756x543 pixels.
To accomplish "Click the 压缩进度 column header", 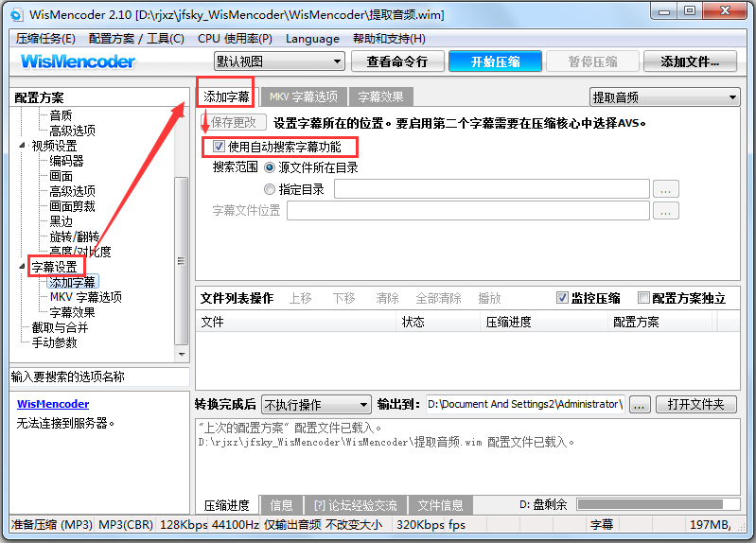I will [x=544, y=322].
